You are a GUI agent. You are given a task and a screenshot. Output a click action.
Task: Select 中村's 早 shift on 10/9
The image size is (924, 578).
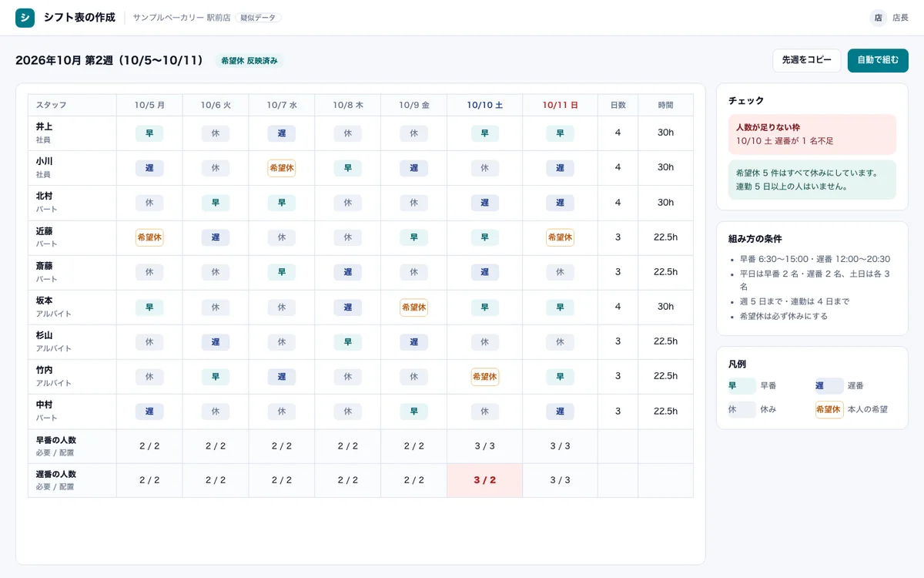coord(414,412)
